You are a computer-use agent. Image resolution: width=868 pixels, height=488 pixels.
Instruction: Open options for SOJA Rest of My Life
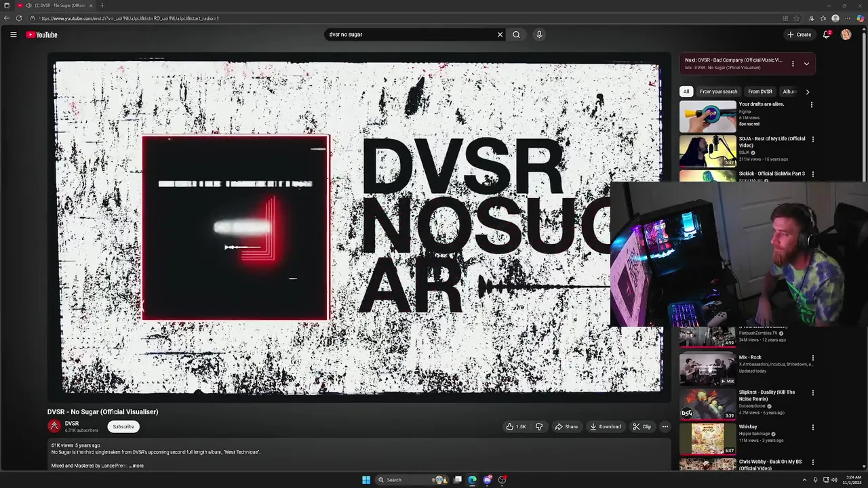pos(813,140)
